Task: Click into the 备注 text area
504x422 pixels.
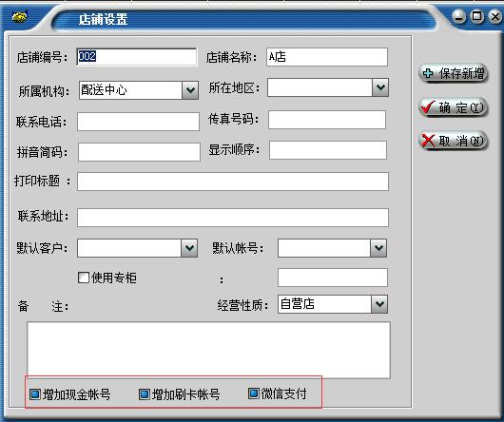Action: 209,350
